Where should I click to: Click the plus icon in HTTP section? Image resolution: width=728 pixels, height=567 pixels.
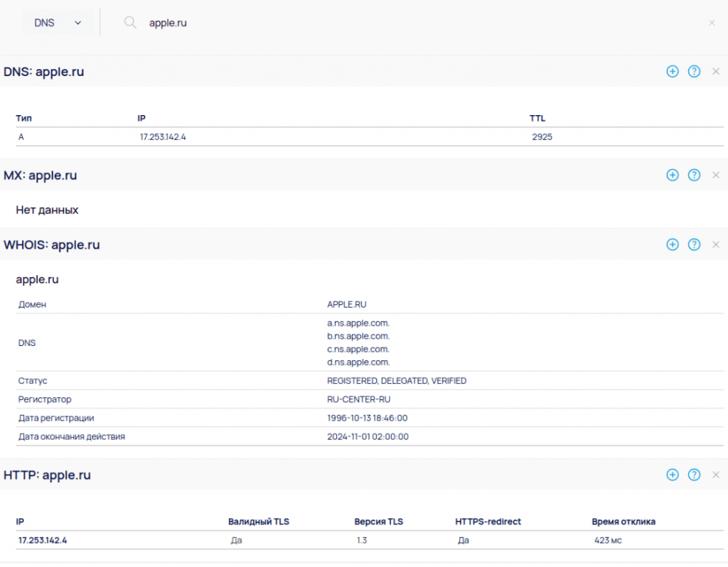672,475
